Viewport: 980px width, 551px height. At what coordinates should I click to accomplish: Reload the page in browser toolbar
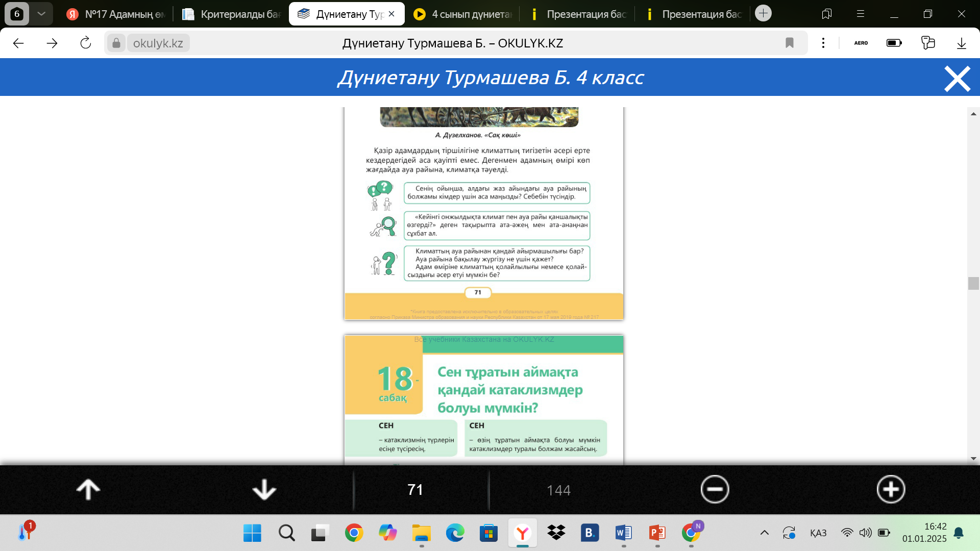86,43
